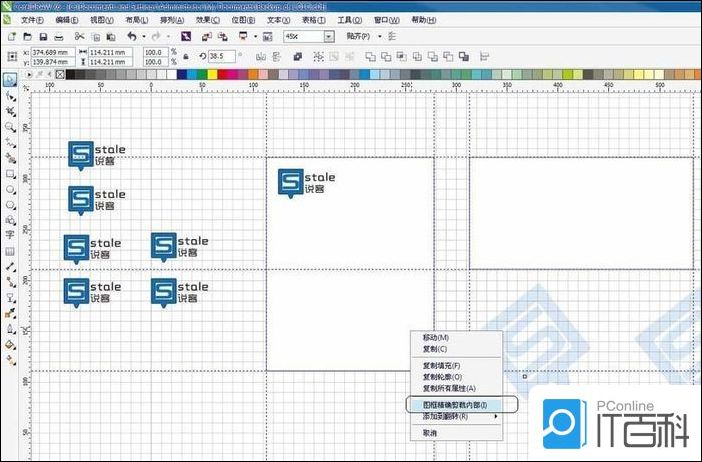This screenshot has height=462, width=702.
Task: Click the stale logo inside the page
Action: coord(306,183)
